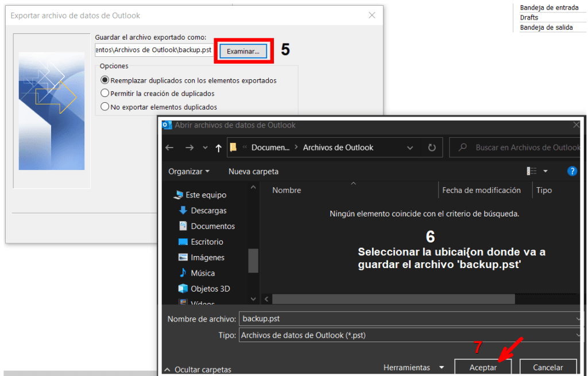Viewport: 588px width, 376px height.
Task: Change view with the view layout icon
Action: coord(531,171)
